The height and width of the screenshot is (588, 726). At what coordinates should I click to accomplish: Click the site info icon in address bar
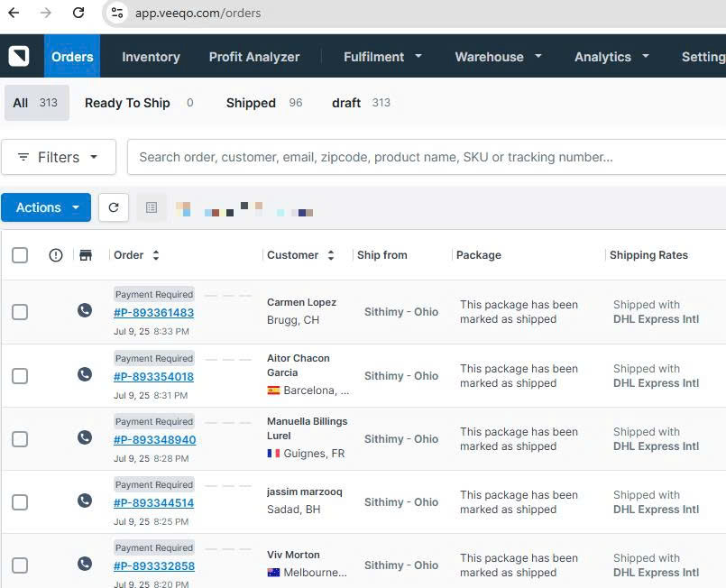coord(115,13)
